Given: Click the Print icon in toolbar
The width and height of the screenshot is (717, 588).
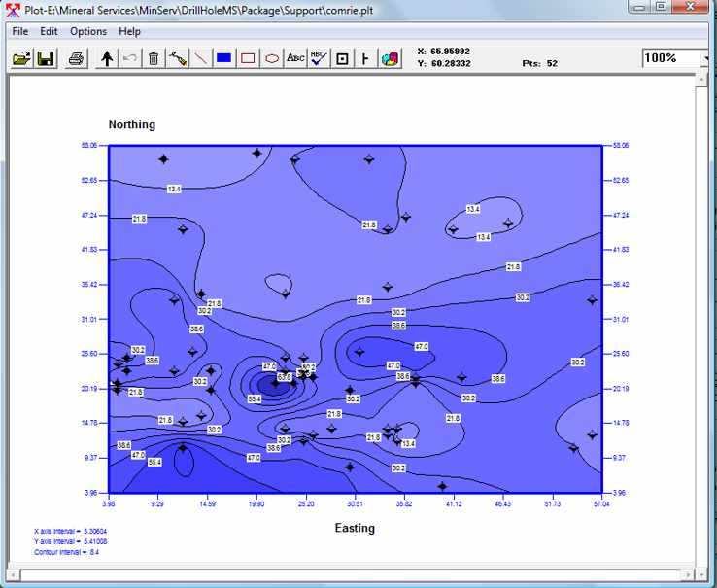Looking at the screenshot, I should tap(76, 58).
